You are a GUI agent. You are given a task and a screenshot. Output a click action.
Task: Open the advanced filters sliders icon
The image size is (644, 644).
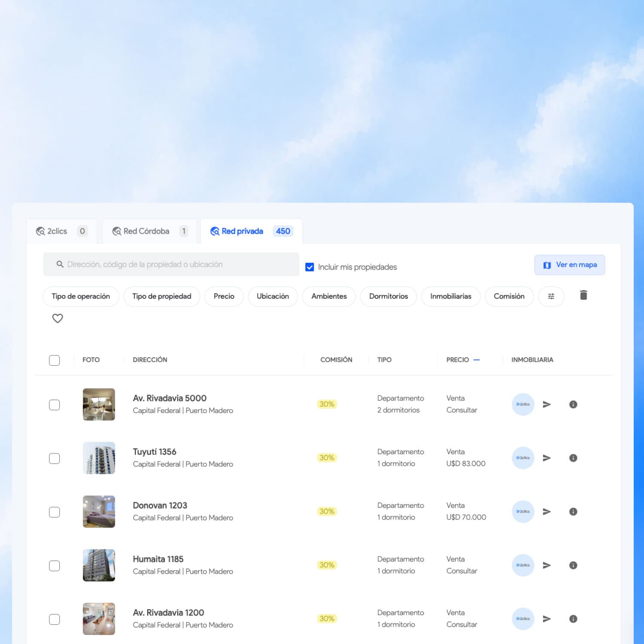tap(551, 296)
